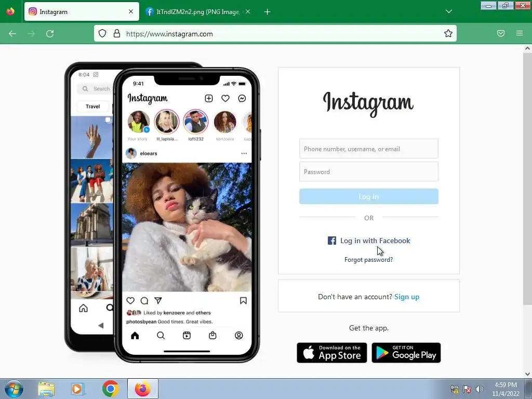Click the Travel chip on back phone
This screenshot has width=532, height=399.
click(x=93, y=107)
